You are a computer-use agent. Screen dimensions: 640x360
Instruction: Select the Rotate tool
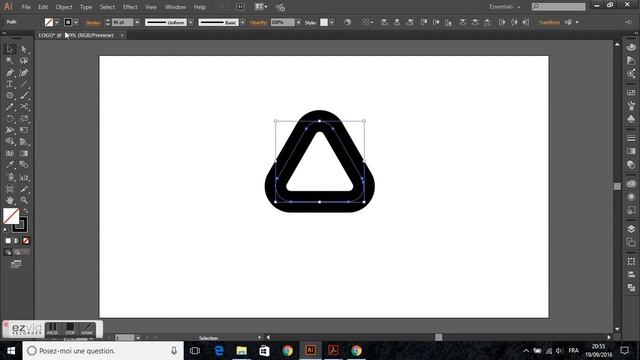pyautogui.click(x=10, y=119)
